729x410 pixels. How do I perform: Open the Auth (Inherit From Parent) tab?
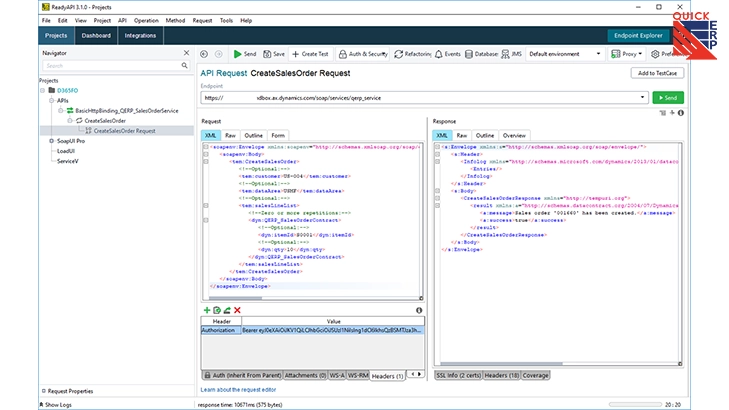tap(242, 375)
